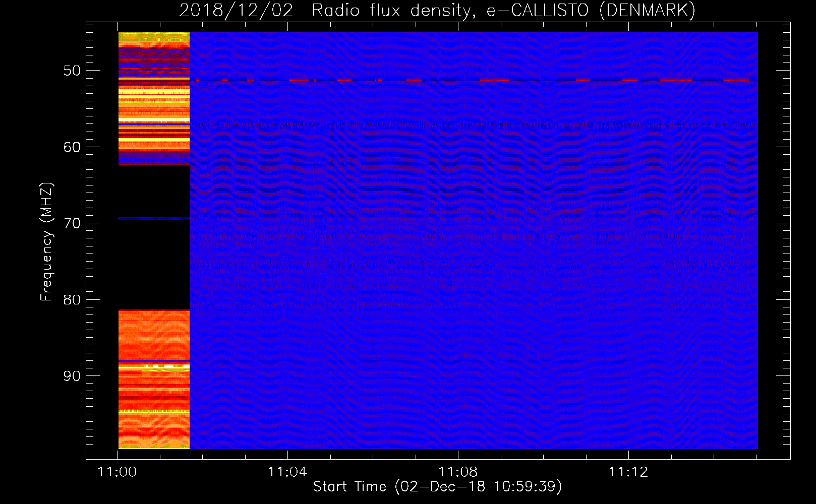Click the plot title "Radio flux density, e-CALLISTO (DENMARK)"
Viewport: 816px width, 504px height.
tap(503, 11)
